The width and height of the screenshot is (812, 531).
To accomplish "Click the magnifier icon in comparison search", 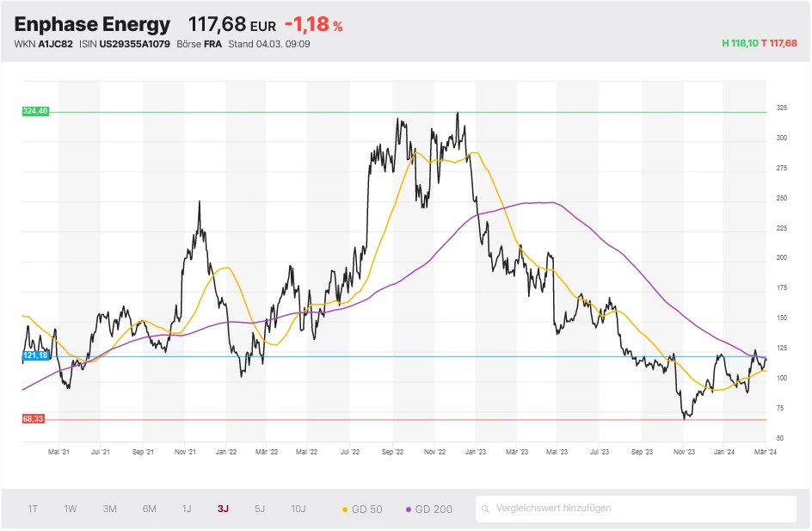I will 487,509.
